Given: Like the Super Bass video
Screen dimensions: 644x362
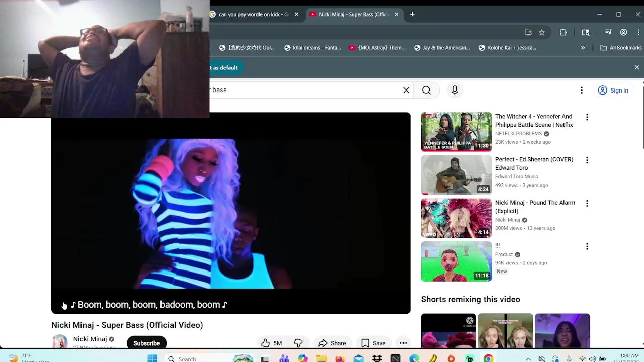Looking at the screenshot, I should (x=271, y=343).
